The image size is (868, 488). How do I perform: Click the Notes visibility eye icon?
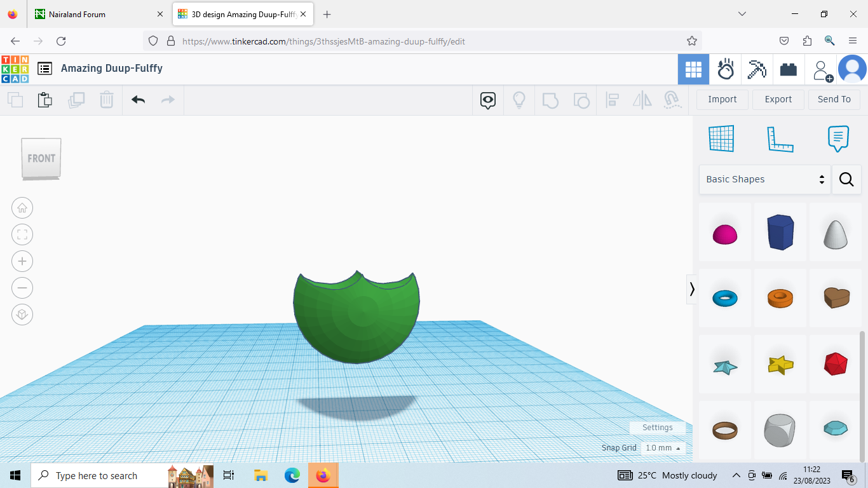(488, 100)
